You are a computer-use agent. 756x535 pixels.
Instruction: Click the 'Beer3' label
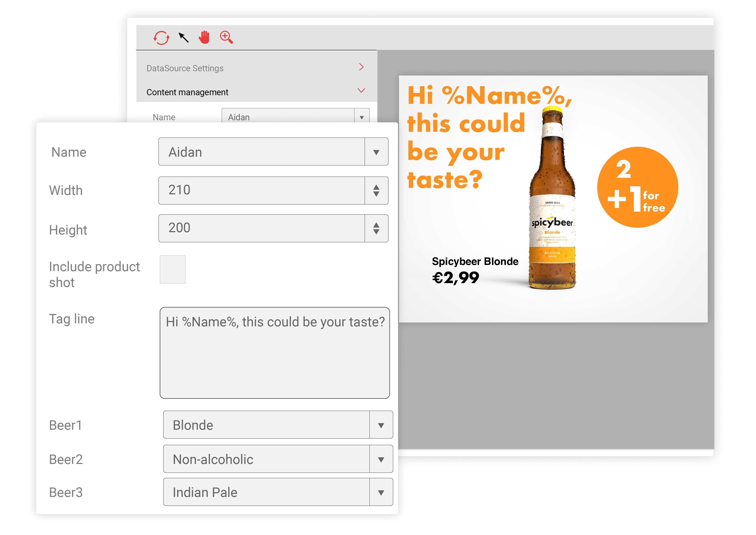[66, 492]
